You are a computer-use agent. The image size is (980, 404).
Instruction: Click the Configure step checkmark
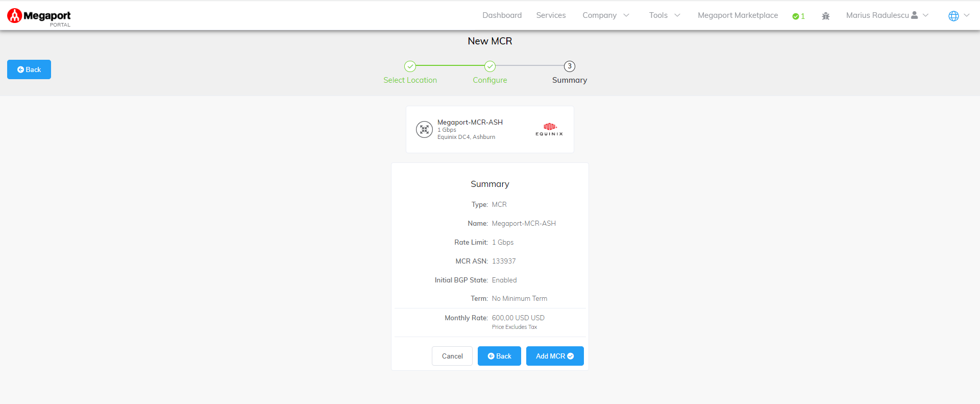[490, 66]
